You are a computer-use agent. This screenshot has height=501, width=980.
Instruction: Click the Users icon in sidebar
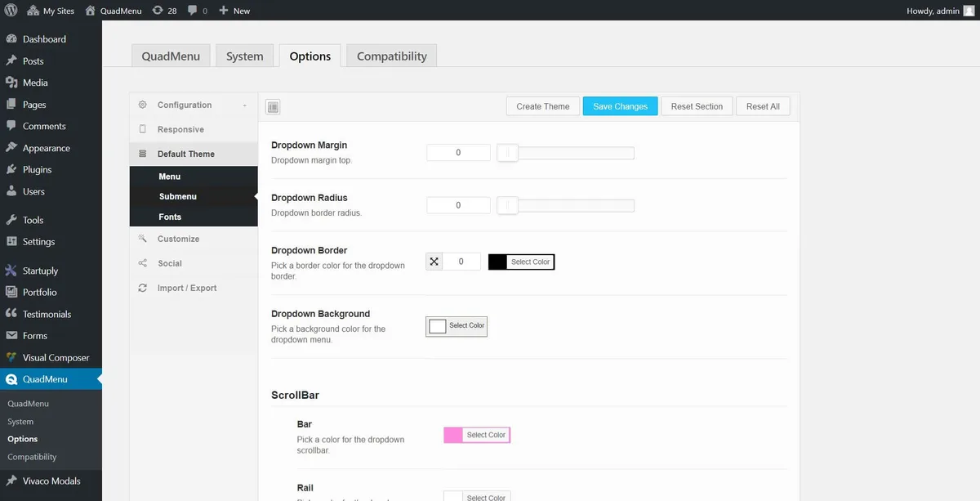pos(11,191)
